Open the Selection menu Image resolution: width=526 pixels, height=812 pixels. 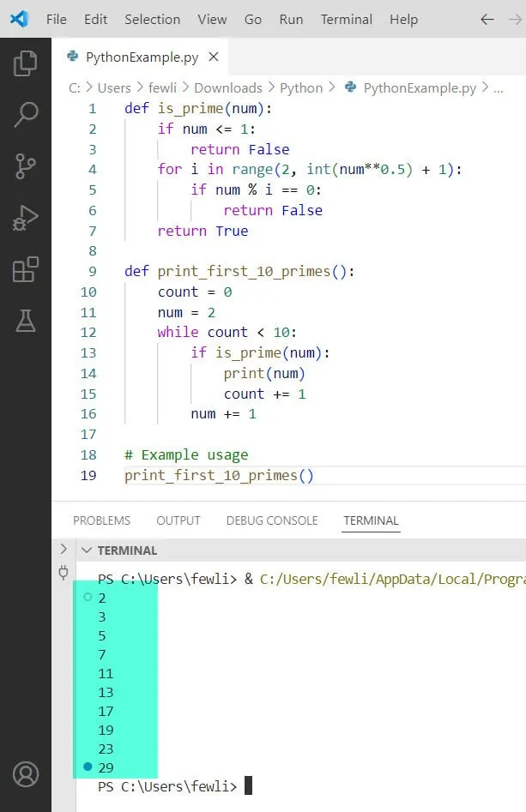point(152,19)
